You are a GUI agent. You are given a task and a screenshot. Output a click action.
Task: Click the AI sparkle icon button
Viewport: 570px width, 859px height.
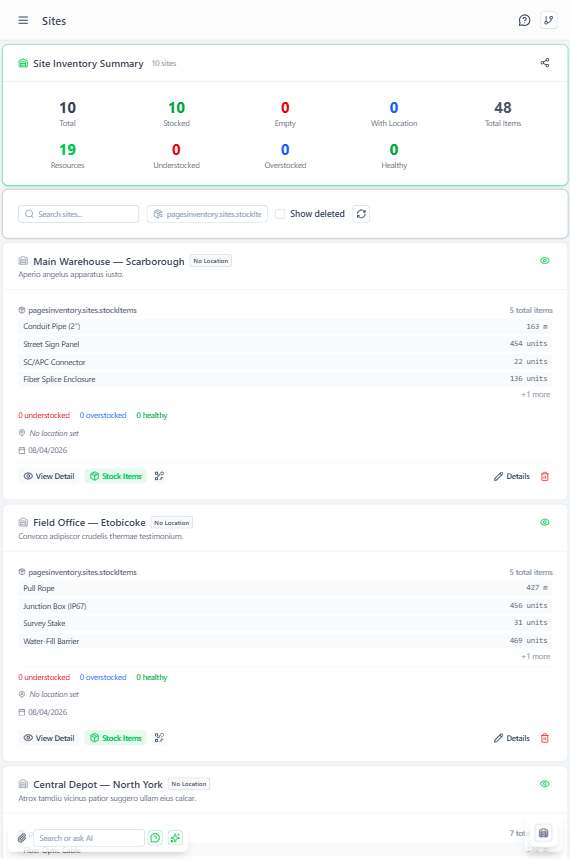(175, 838)
